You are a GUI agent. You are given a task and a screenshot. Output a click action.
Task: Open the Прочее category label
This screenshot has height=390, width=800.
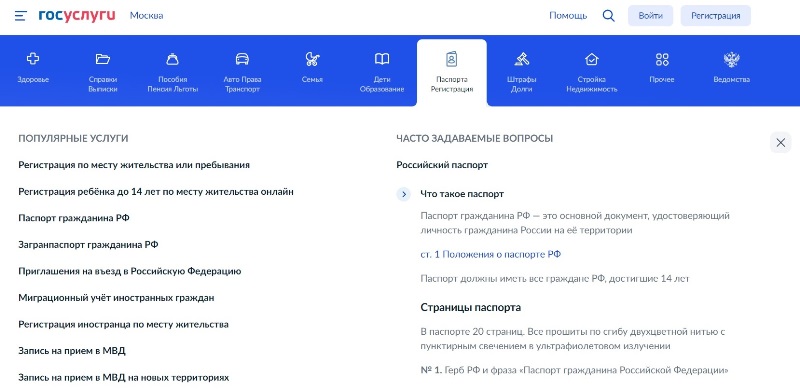click(662, 80)
